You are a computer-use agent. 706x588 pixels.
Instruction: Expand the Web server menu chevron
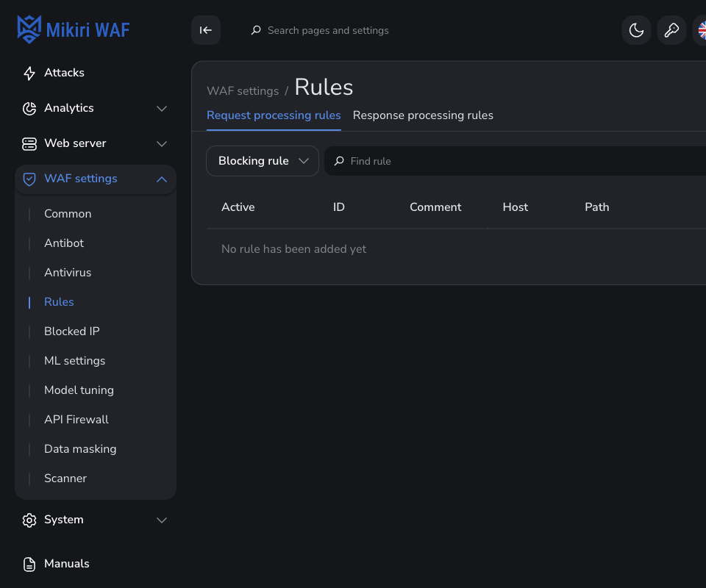(x=162, y=144)
